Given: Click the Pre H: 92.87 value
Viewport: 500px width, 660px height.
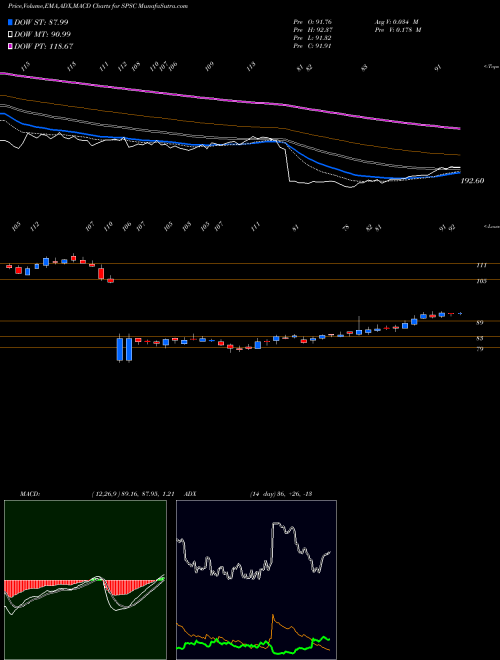Looking at the screenshot, I should tap(312, 30).
